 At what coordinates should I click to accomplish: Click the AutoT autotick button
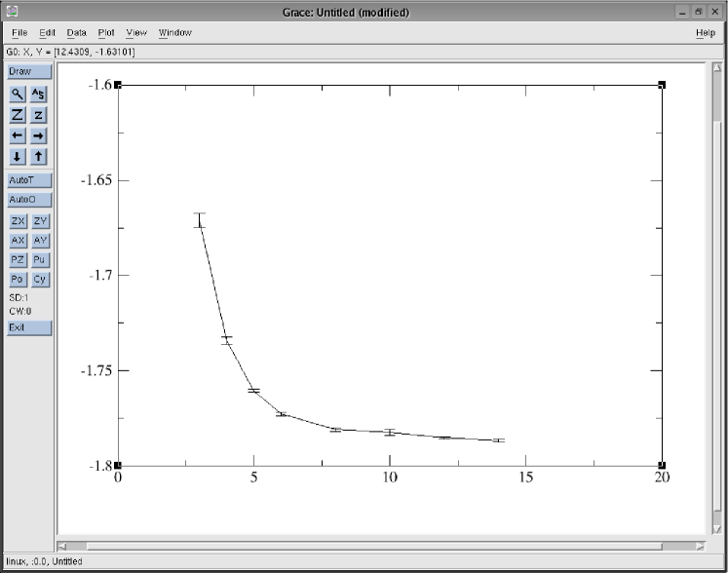point(29,180)
